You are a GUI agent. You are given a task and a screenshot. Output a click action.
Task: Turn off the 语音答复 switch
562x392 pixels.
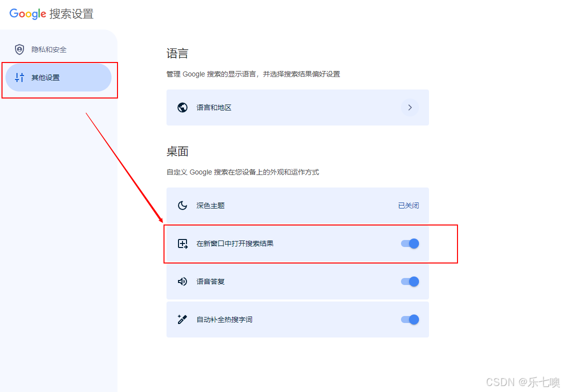click(409, 281)
